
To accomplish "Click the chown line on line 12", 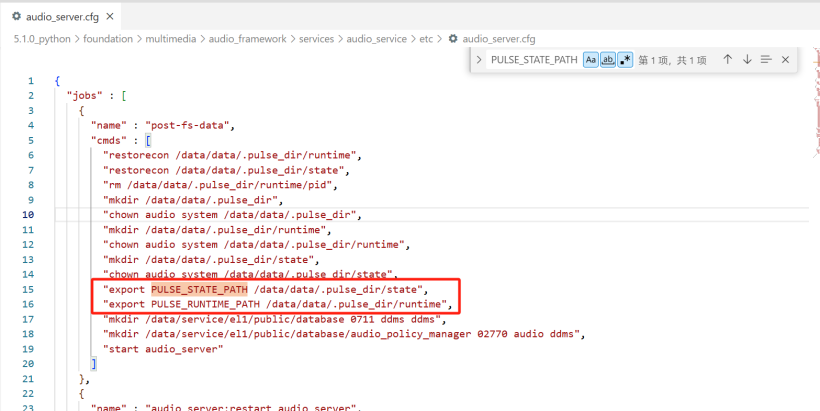I will click(257, 244).
